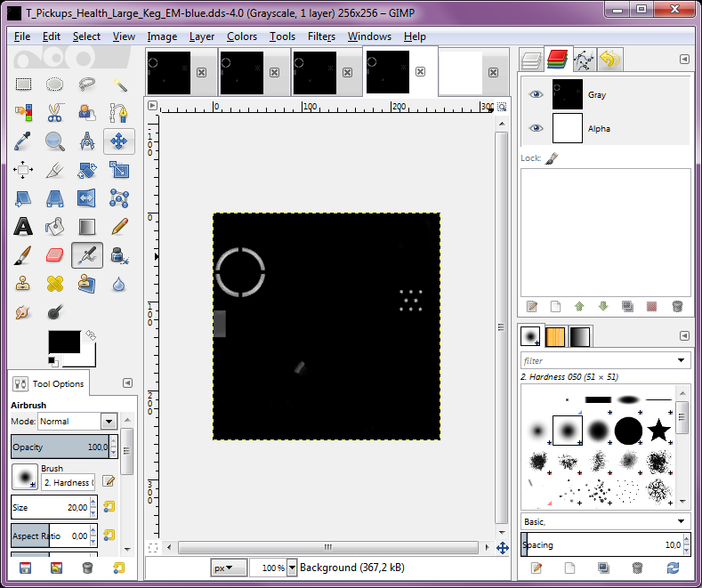This screenshot has height=588, width=702.
Task: Select the Zoom magnifier tool
Action: (55, 141)
